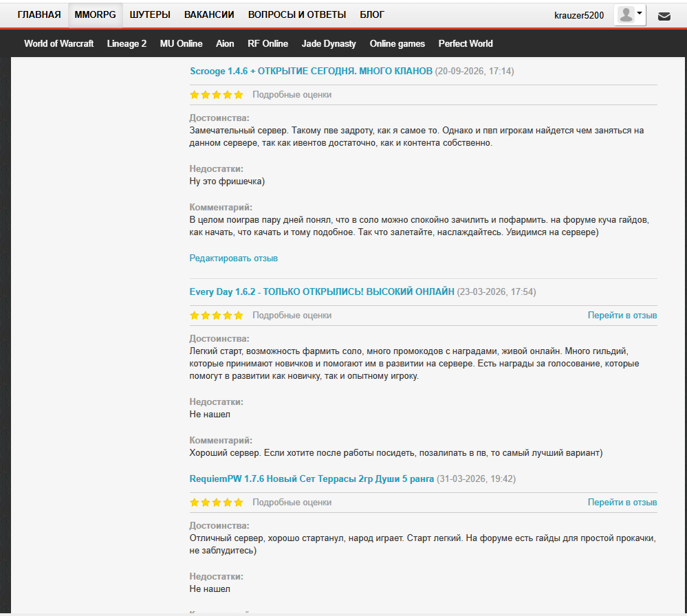
Task: Go to the ГЛАВНАЯ menu item
Action: click(x=39, y=15)
